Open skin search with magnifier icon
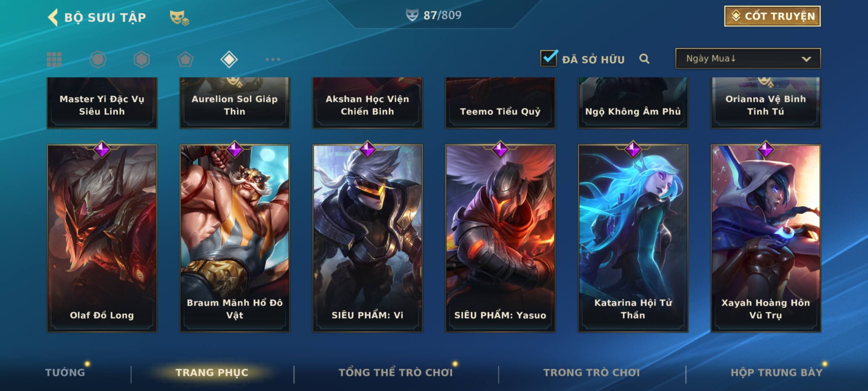868x391 pixels. tap(644, 59)
